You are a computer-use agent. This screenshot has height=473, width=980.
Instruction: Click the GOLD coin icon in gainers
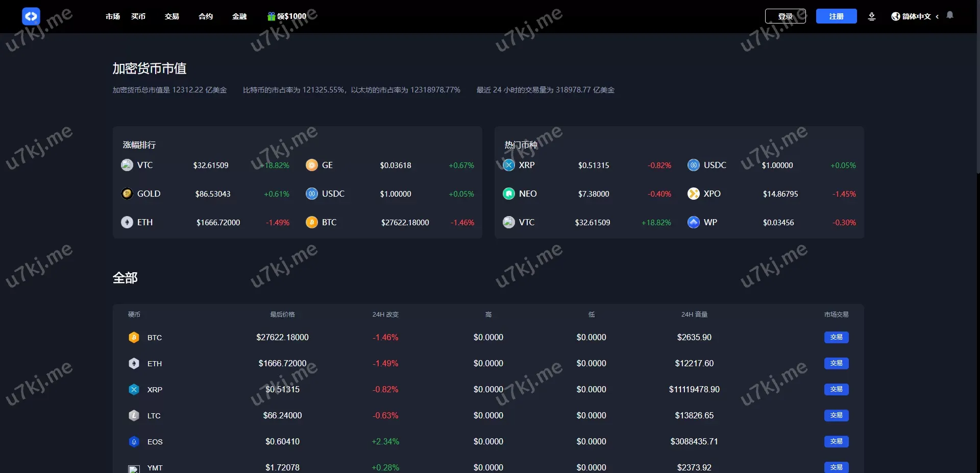127,194
